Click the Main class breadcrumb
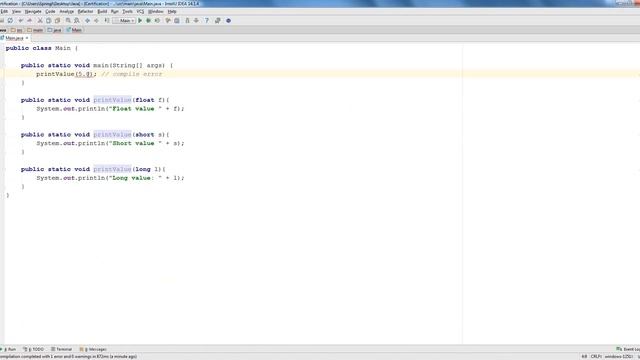 [74, 30]
